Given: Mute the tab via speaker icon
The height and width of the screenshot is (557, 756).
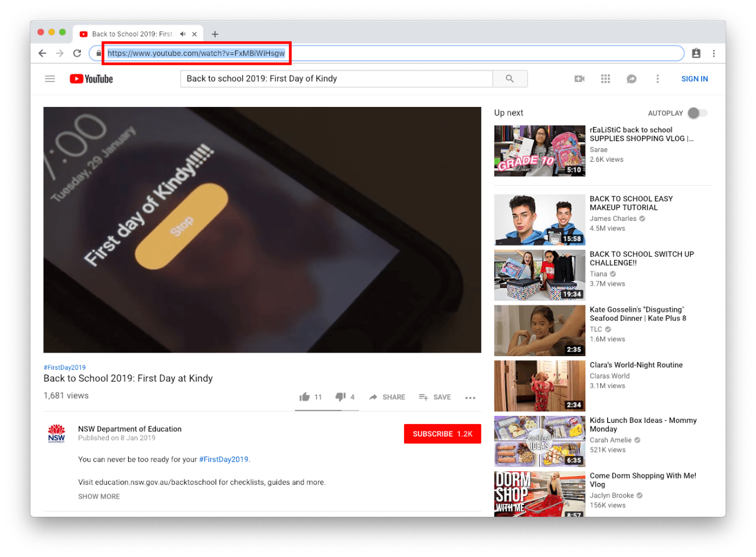Looking at the screenshot, I should click(x=183, y=34).
